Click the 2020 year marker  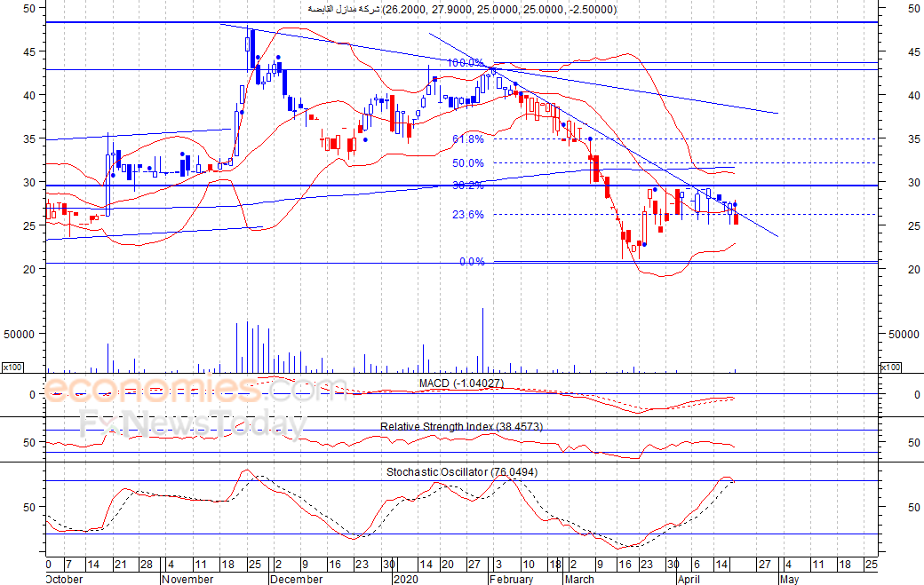pyautogui.click(x=404, y=579)
